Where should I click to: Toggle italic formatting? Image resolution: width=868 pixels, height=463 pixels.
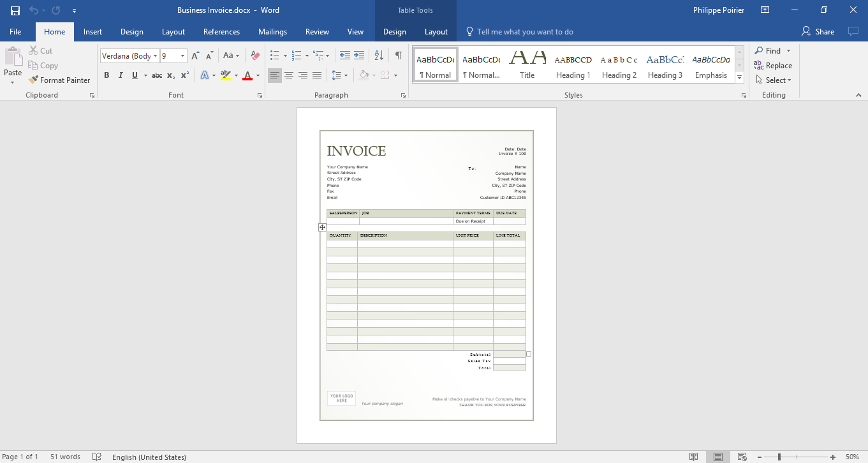coord(121,75)
